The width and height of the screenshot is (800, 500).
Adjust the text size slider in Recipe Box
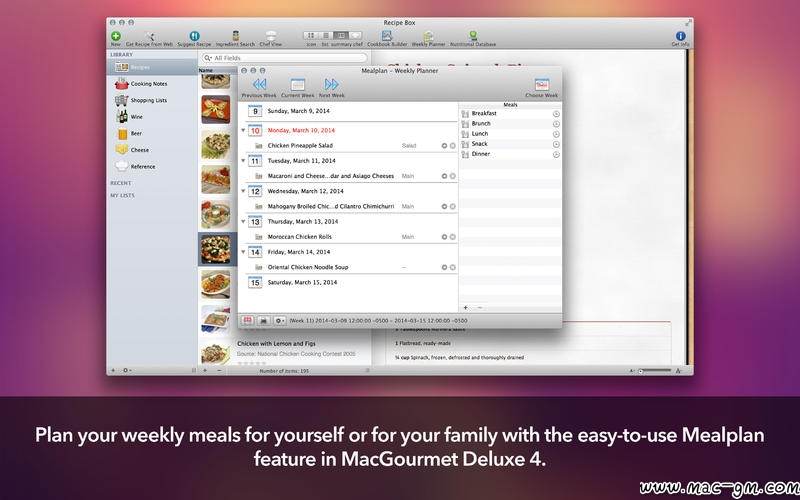click(x=655, y=370)
